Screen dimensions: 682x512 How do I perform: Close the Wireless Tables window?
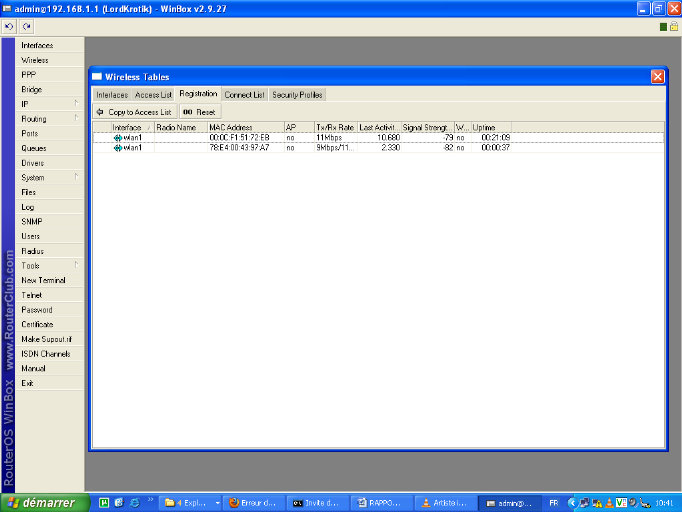click(658, 77)
